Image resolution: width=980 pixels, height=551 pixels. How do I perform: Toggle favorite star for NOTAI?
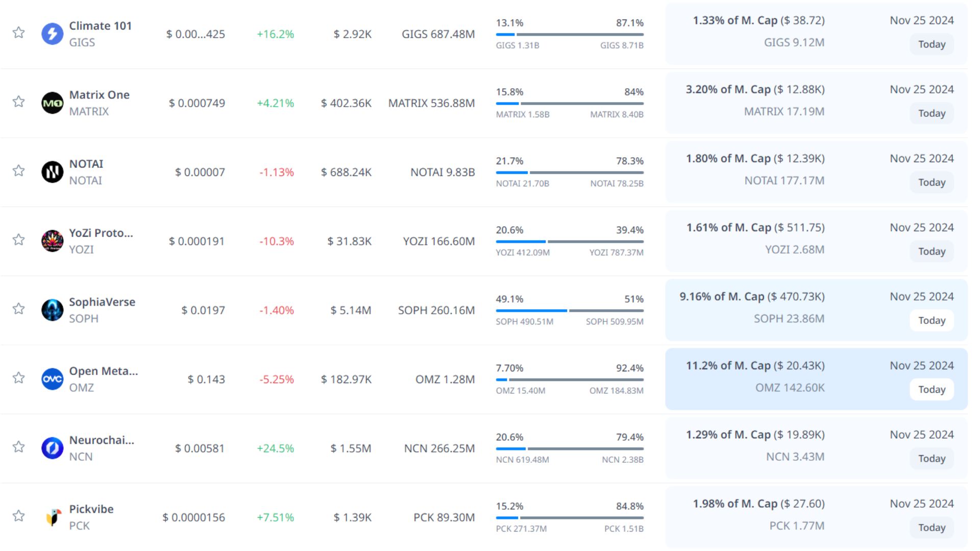(19, 170)
